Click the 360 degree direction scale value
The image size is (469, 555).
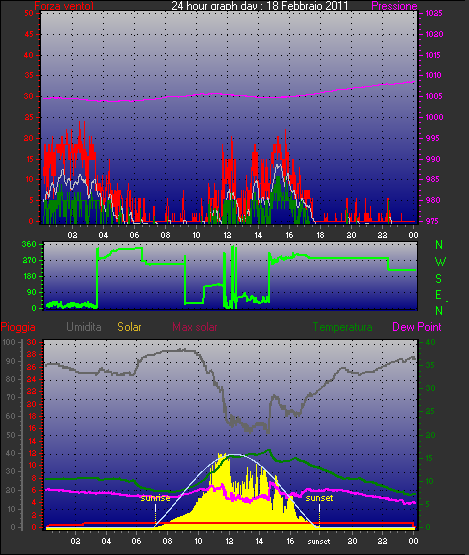coord(29,244)
